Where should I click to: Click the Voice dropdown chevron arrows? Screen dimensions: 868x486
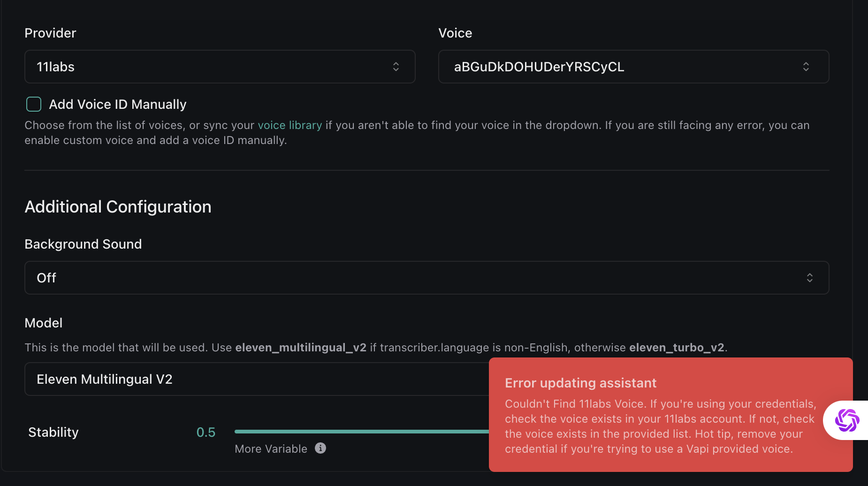point(806,67)
